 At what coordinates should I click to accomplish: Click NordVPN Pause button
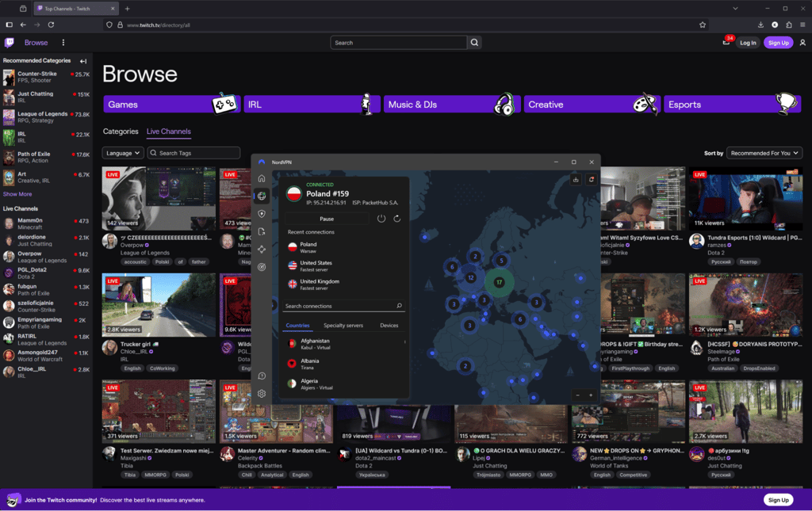click(327, 219)
